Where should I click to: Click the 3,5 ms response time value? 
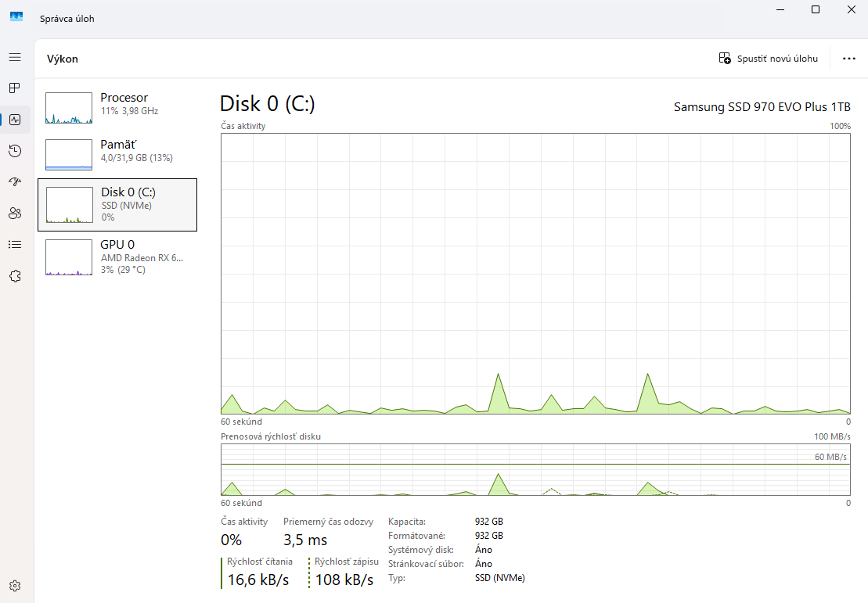point(305,540)
